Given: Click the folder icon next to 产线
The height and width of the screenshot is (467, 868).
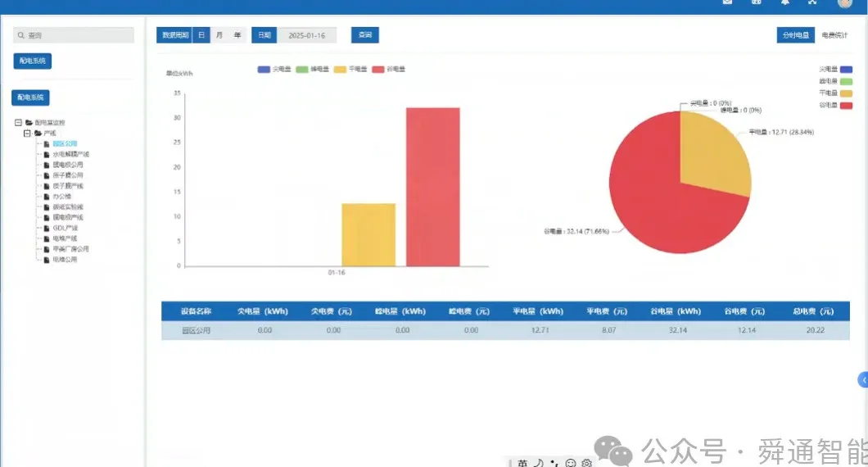Looking at the screenshot, I should (38, 133).
